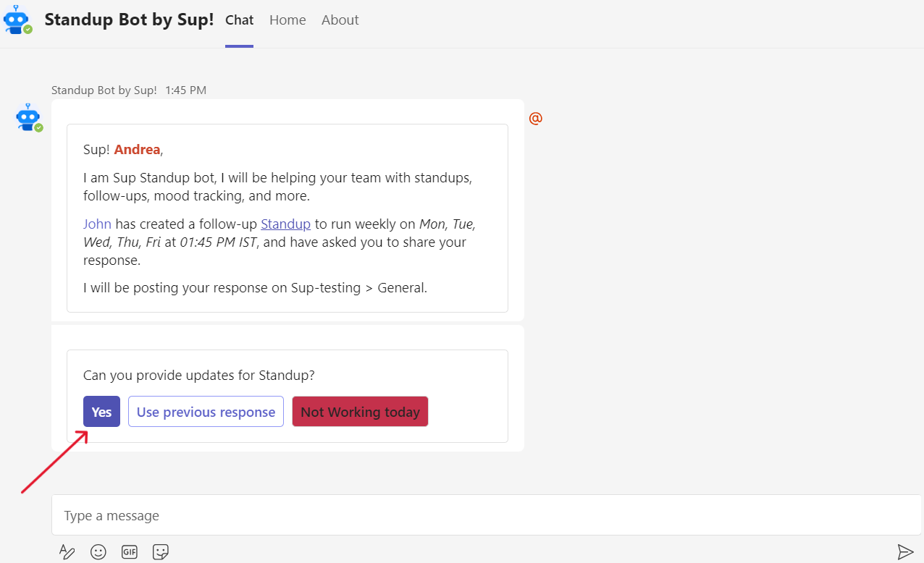The width and height of the screenshot is (924, 563).
Task: Switch to the Home tab
Action: click(x=287, y=20)
